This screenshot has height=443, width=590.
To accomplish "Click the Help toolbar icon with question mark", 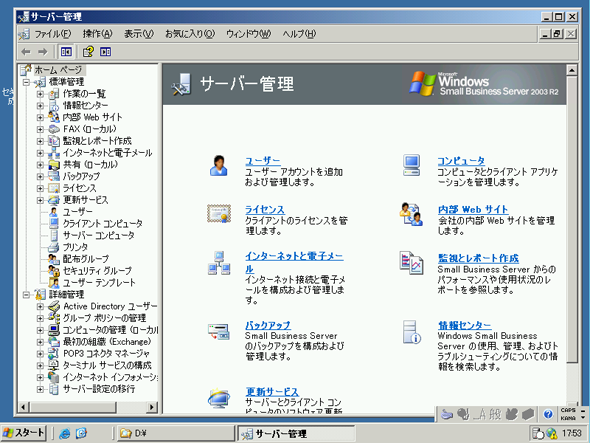I will click(x=88, y=52).
